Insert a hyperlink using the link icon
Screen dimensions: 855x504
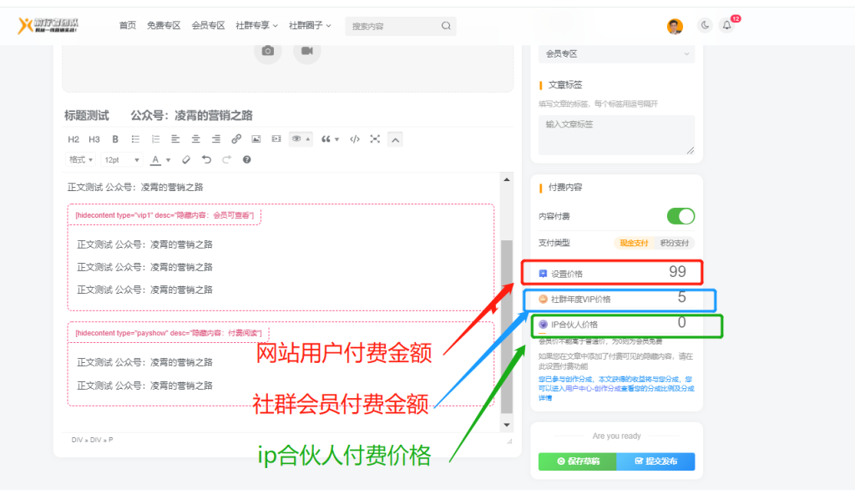tap(236, 139)
